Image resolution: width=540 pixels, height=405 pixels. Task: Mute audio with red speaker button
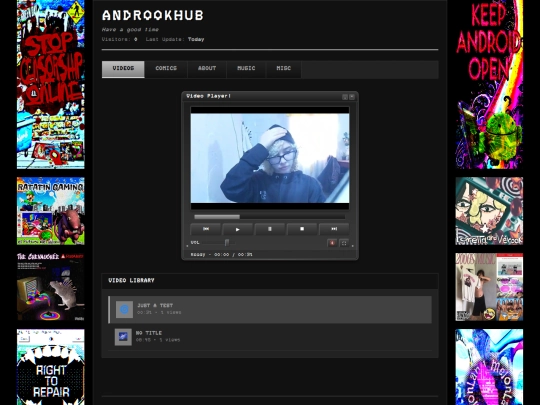click(x=332, y=243)
